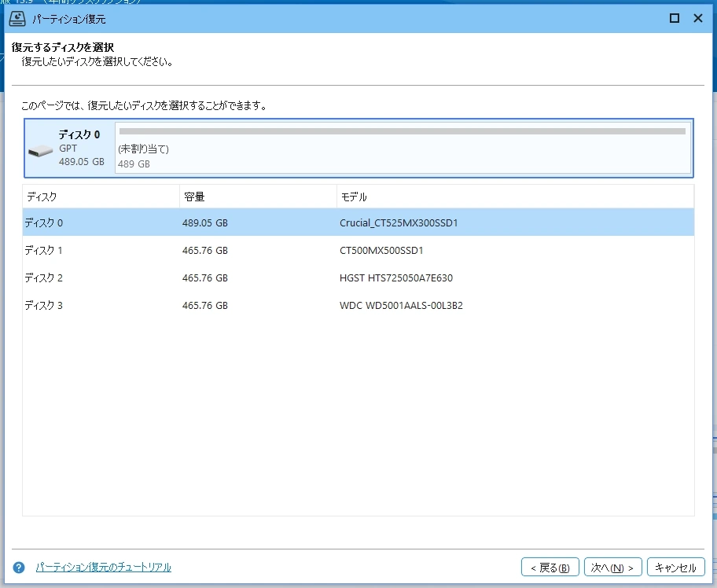
Task: Open パーティション復元のチュートリアル link
Action: [x=103, y=568]
